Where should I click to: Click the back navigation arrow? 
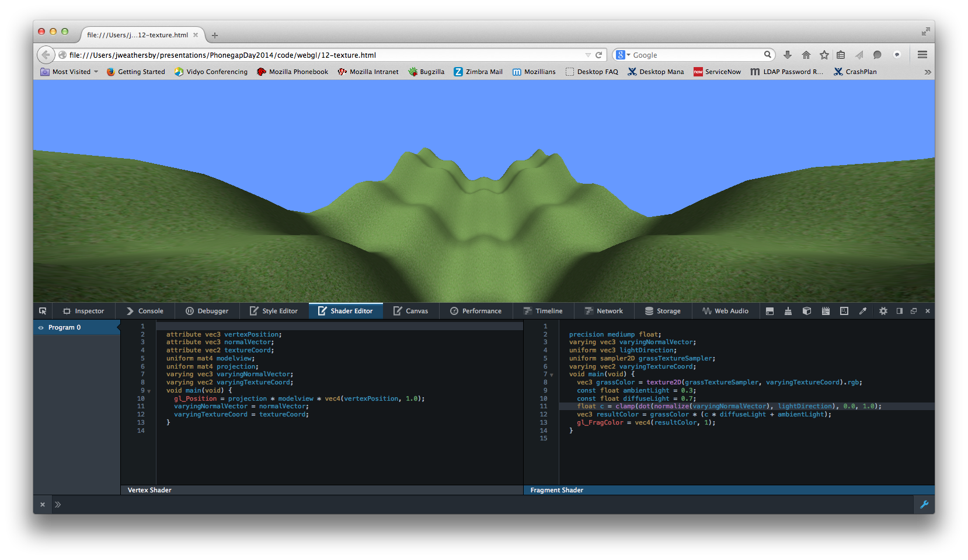point(46,55)
